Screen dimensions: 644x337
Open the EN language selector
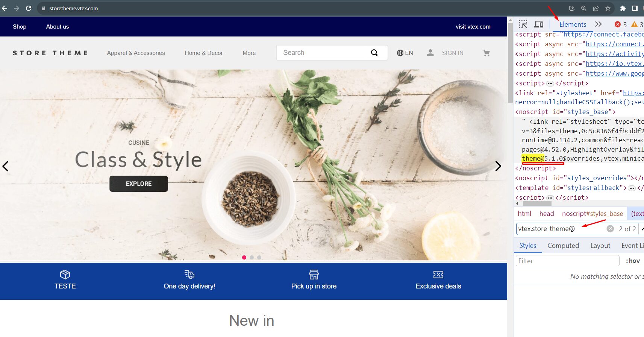point(405,53)
